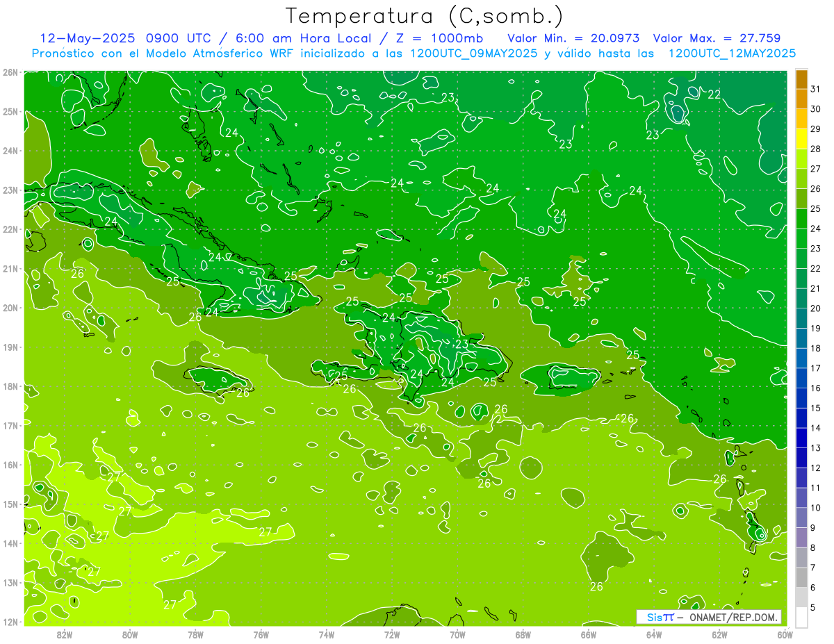Click the '1200UTC_09MAY2025' initialization time

click(473, 53)
